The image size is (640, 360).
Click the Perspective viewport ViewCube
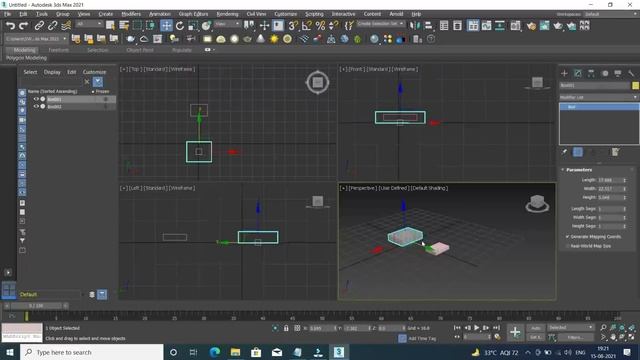[x=537, y=203]
